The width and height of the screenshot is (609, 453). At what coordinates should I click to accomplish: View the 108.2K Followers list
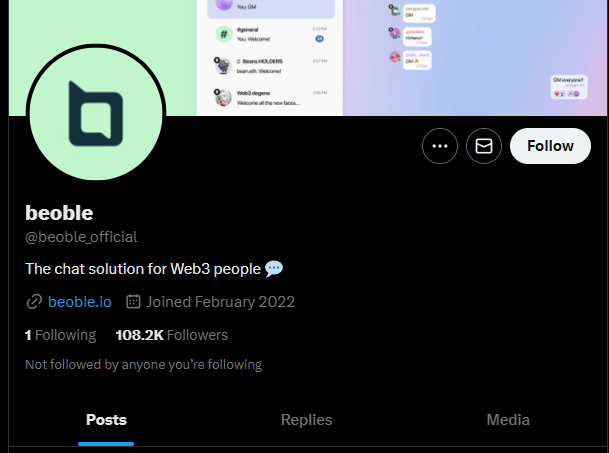pyautogui.click(x=172, y=335)
